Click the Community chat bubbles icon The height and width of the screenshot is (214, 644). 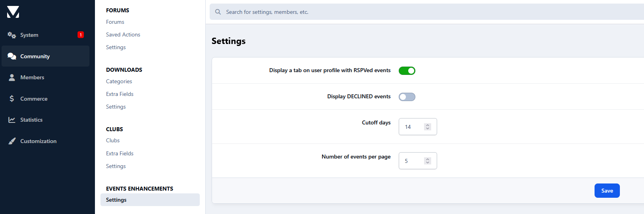coord(12,56)
